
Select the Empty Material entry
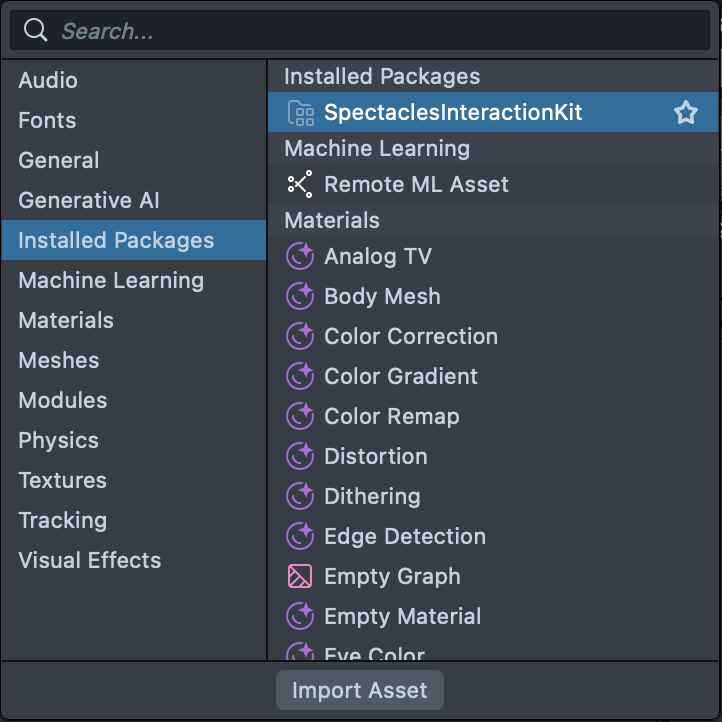pos(403,617)
